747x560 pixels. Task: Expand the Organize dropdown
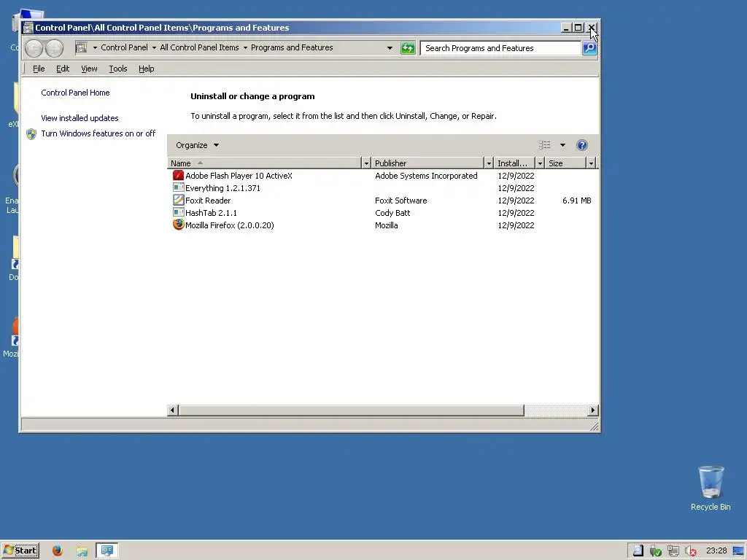pos(197,145)
